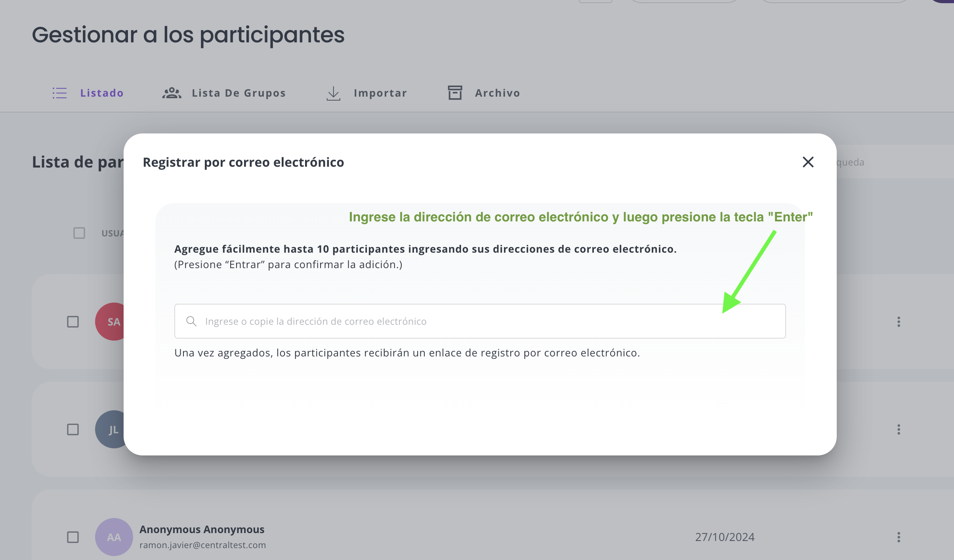Image resolution: width=954 pixels, height=560 pixels.
Task: Check the JL participant row checkbox
Action: (x=73, y=429)
